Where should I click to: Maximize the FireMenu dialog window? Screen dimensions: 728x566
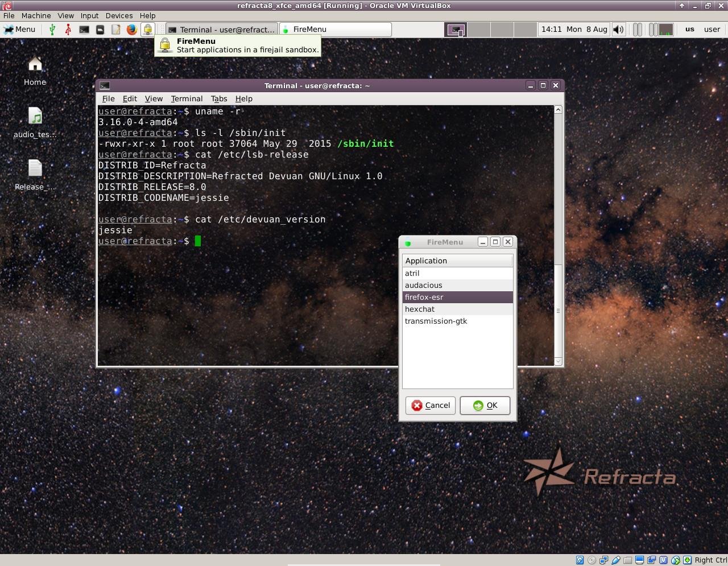pos(495,242)
